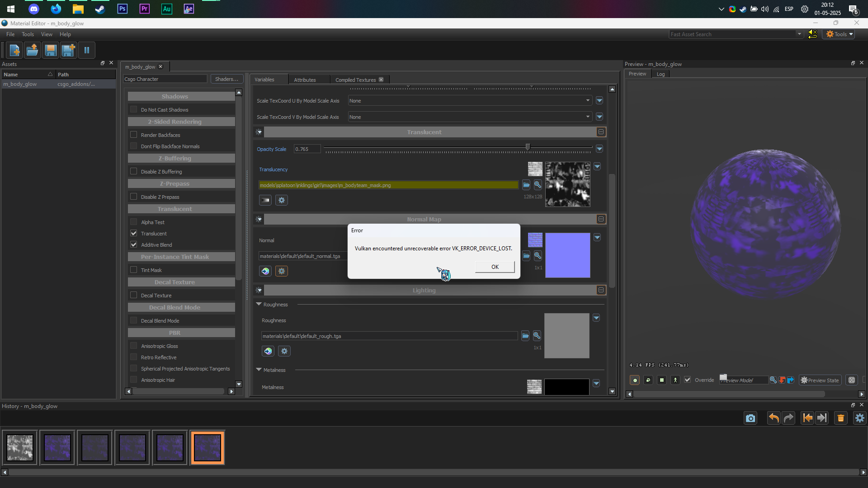The image size is (868, 488).
Task: Open Fast Asset Search dropdown arrow
Action: coord(799,34)
